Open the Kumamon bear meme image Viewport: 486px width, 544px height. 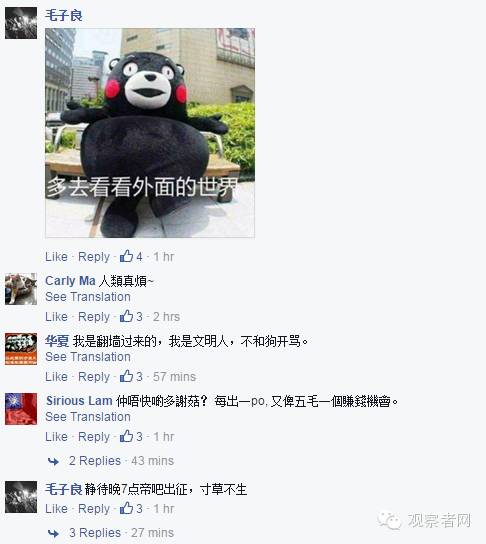point(150,133)
